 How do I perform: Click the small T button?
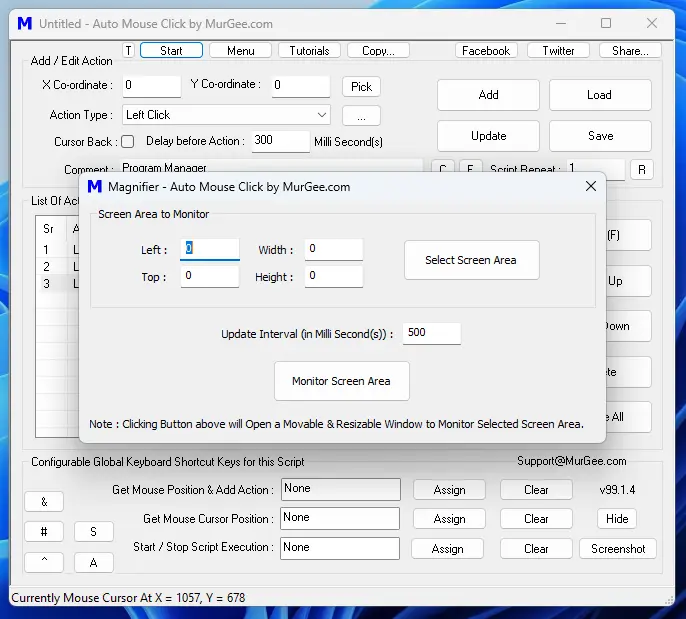pyautogui.click(x=128, y=51)
